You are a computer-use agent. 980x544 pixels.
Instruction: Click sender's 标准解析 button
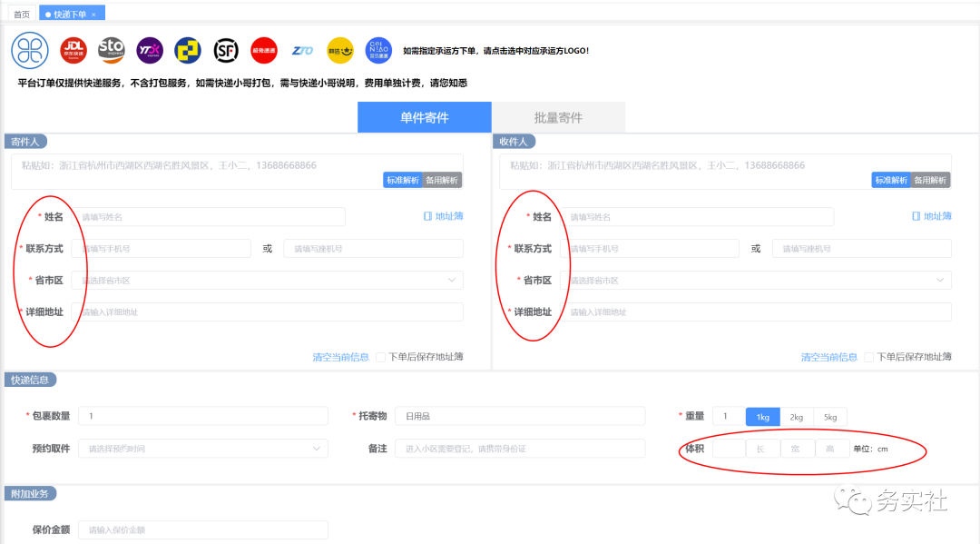click(402, 180)
